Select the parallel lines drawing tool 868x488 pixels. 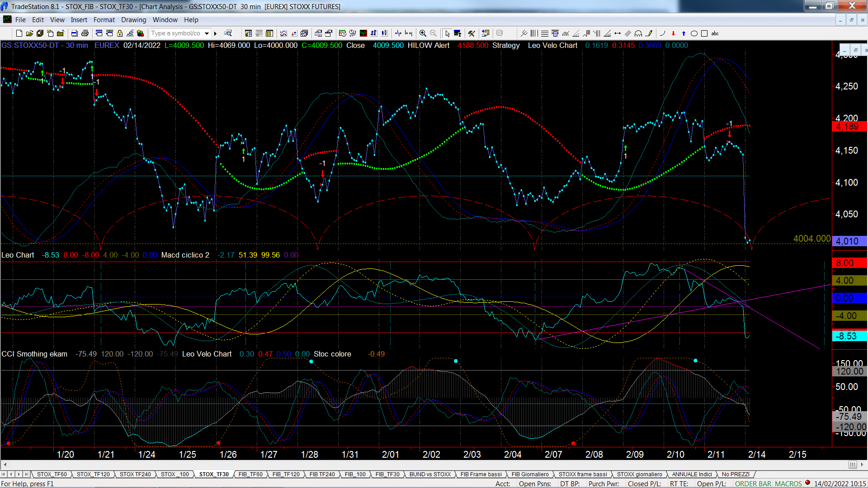pyautogui.click(x=628, y=33)
